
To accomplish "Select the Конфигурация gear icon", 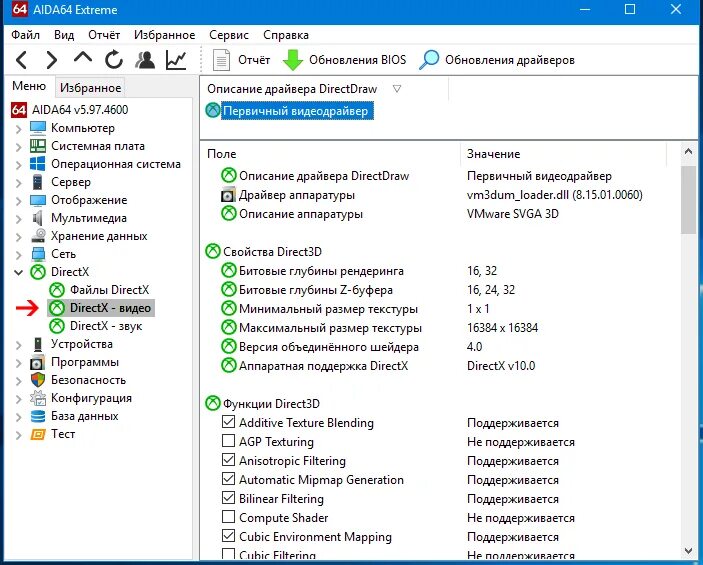I will [x=38, y=398].
